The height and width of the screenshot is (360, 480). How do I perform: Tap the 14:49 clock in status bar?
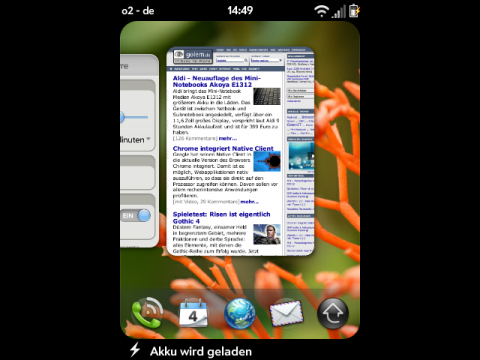240,10
